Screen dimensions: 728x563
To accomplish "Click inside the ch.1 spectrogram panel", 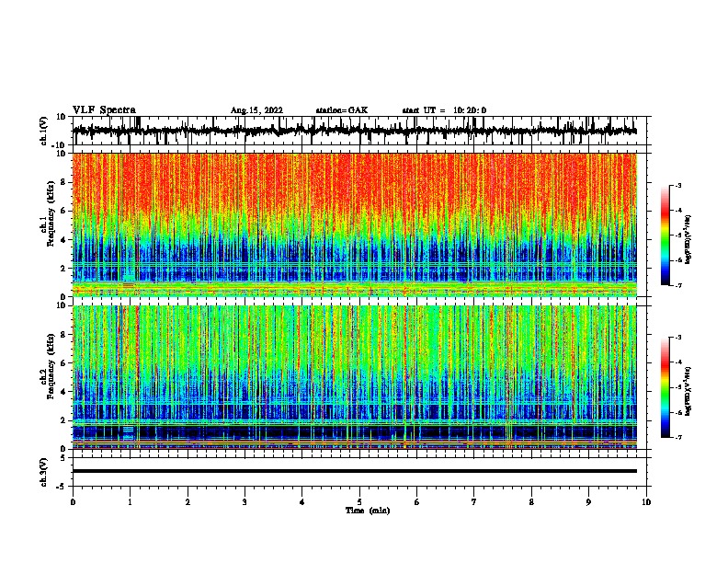I will click(x=355, y=224).
